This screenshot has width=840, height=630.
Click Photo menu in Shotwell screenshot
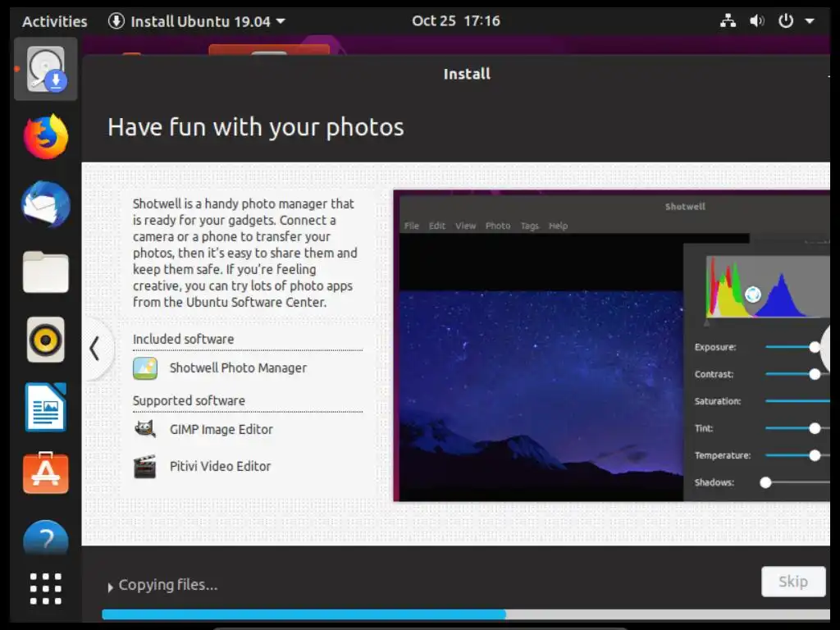pos(498,226)
